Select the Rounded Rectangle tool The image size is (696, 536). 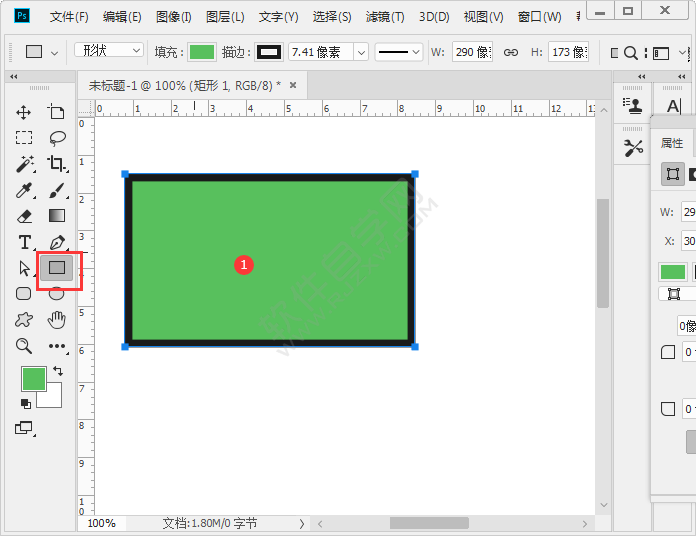tap(24, 293)
